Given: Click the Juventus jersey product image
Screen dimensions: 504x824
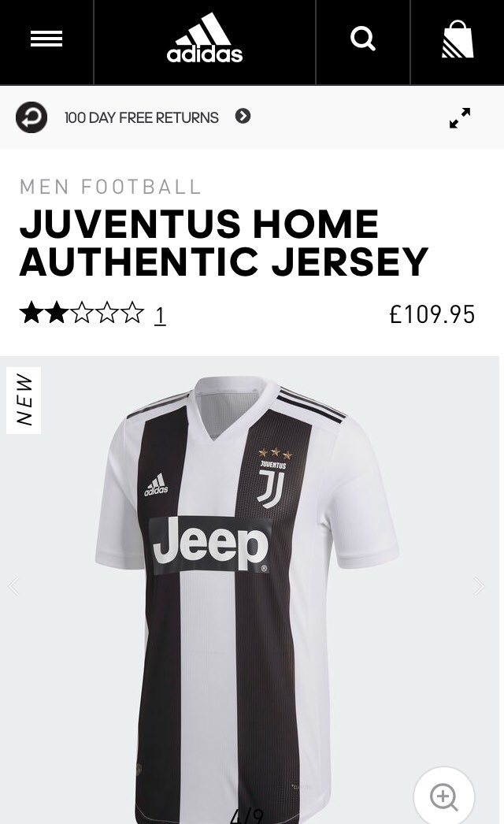Looking at the screenshot, I should [x=247, y=599].
